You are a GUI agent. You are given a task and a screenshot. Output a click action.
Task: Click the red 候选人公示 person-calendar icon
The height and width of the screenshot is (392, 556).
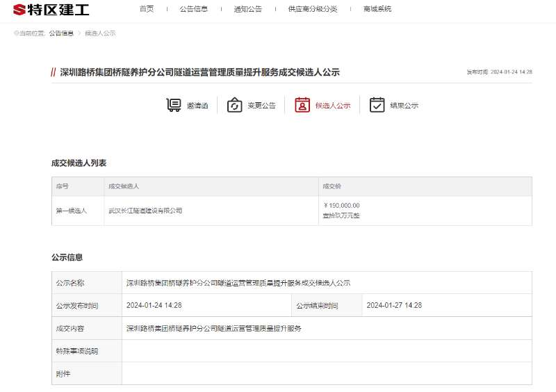(x=302, y=105)
